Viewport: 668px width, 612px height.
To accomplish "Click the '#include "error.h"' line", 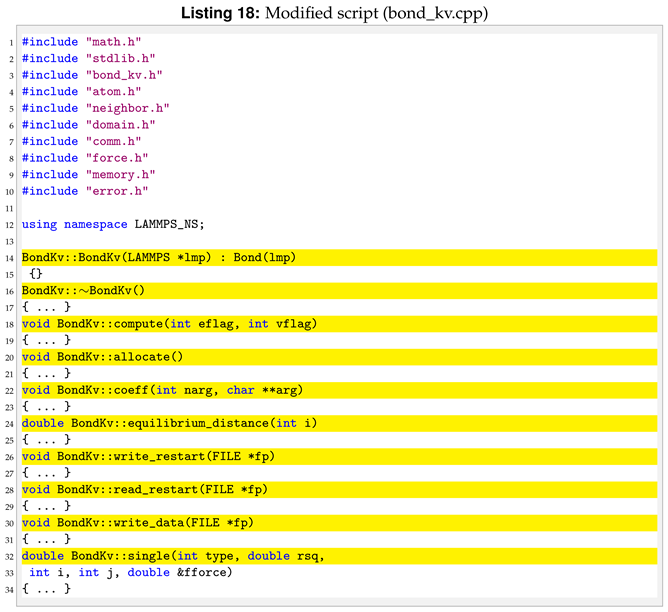I will 85,191.
